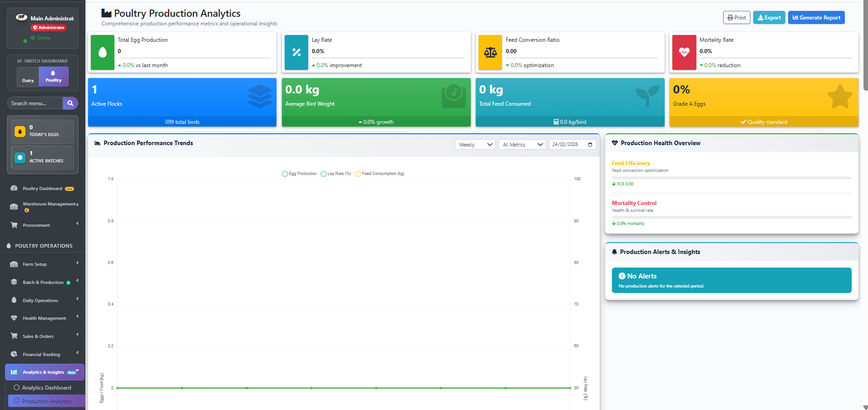
Task: Click the layers icon on Active Flocks tile
Action: tap(259, 96)
